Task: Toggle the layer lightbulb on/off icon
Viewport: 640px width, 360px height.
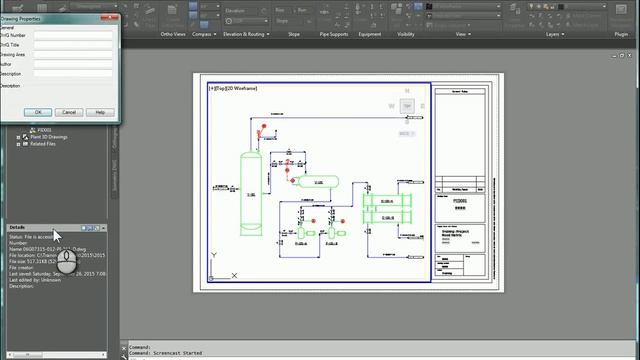Action: (531, 7)
